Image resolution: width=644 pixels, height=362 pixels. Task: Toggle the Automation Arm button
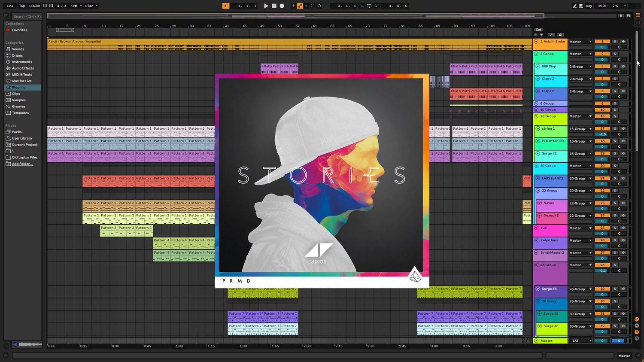point(300,6)
